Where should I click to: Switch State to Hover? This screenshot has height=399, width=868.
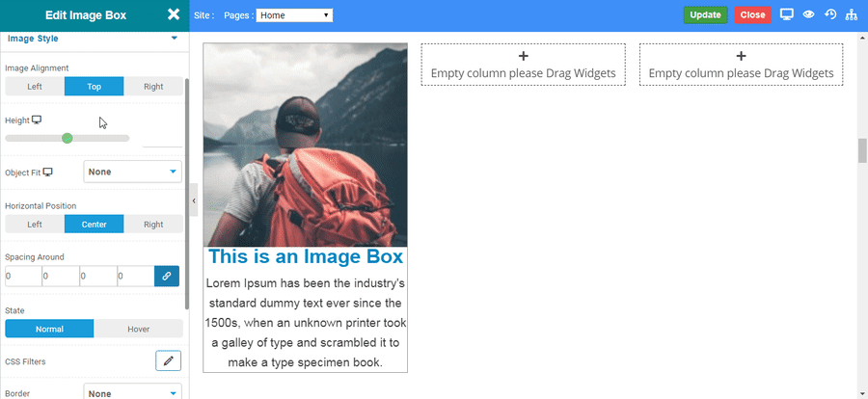tap(138, 329)
